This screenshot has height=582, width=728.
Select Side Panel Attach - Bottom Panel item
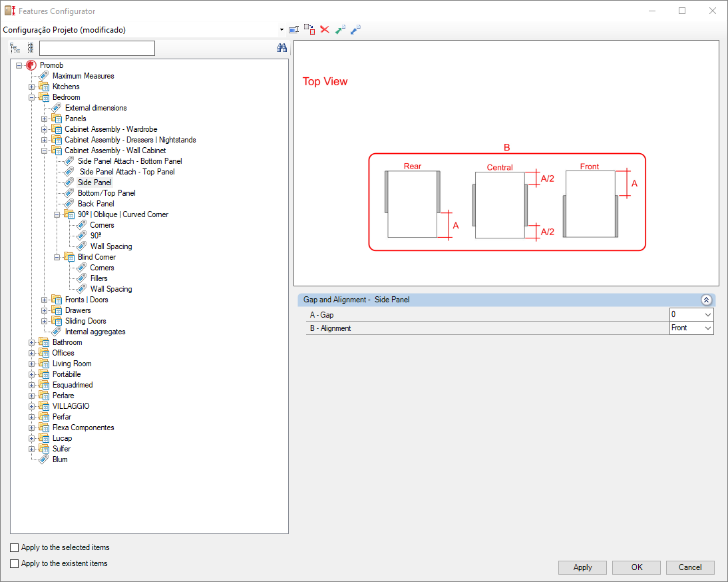coord(130,161)
